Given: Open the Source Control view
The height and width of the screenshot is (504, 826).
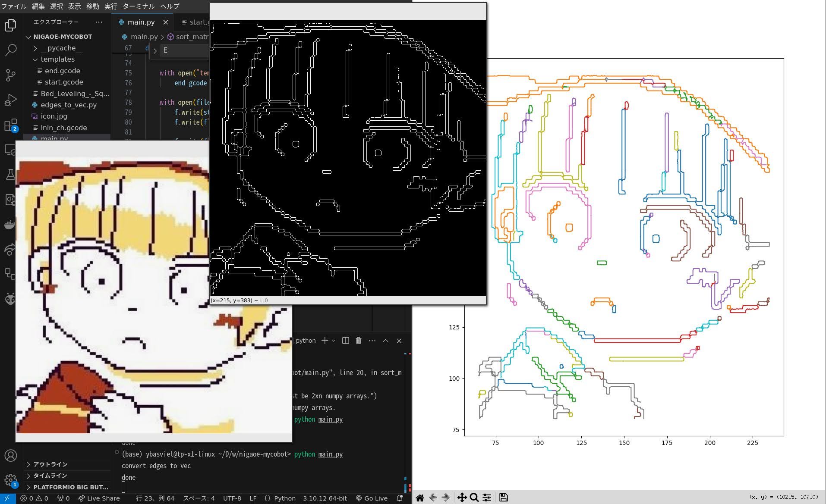Looking at the screenshot, I should 10,75.
